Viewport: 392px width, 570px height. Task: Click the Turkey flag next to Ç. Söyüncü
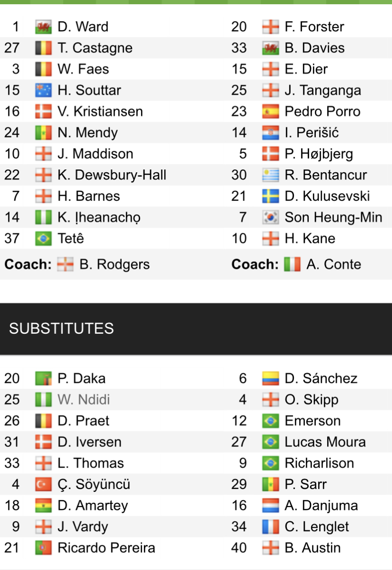(x=43, y=485)
